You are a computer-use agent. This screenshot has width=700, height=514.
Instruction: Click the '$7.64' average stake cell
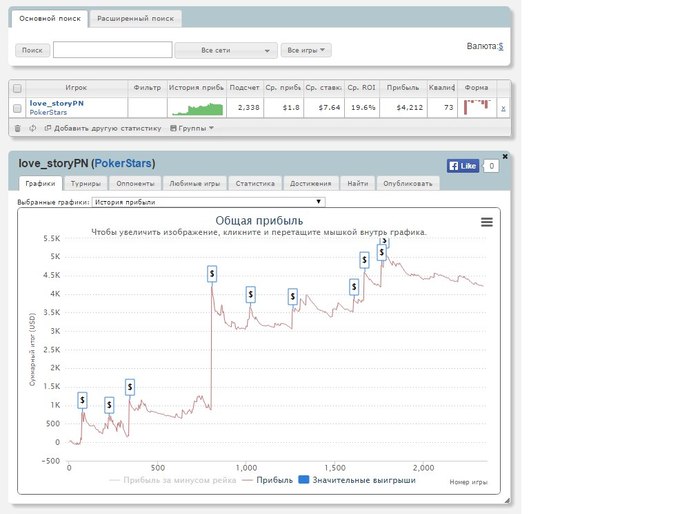point(324,108)
